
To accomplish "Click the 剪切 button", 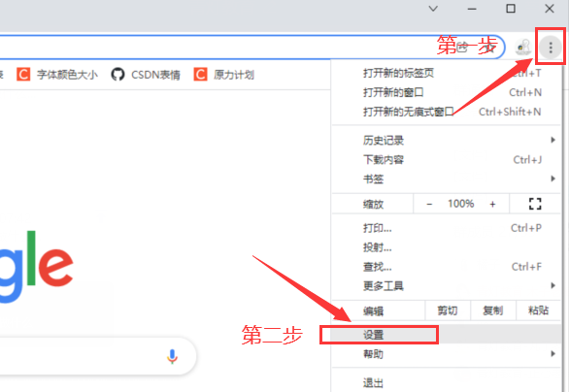I will (x=448, y=310).
